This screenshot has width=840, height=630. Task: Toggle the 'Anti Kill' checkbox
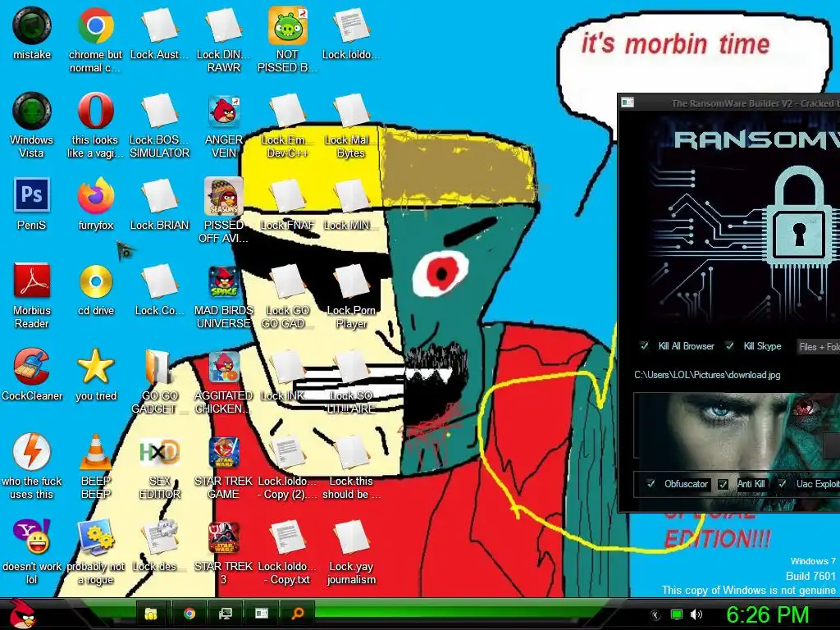pos(723,484)
